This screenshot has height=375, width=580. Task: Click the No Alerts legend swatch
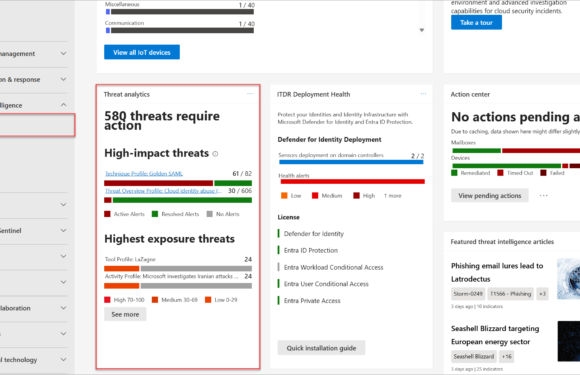click(x=209, y=214)
